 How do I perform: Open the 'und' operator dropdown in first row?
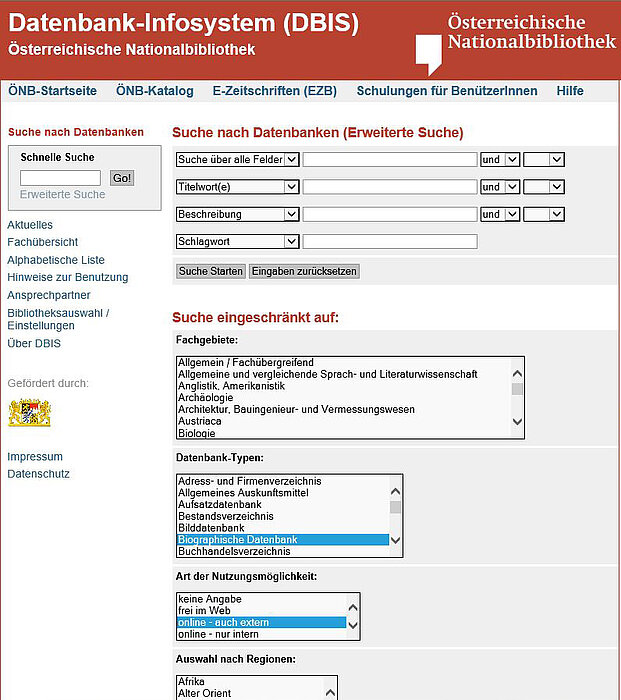[x=500, y=159]
